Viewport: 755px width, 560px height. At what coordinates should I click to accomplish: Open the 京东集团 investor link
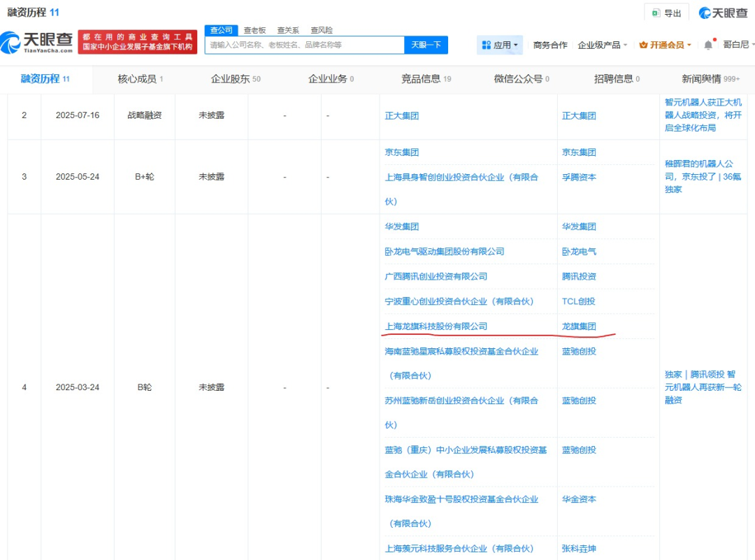pos(402,152)
